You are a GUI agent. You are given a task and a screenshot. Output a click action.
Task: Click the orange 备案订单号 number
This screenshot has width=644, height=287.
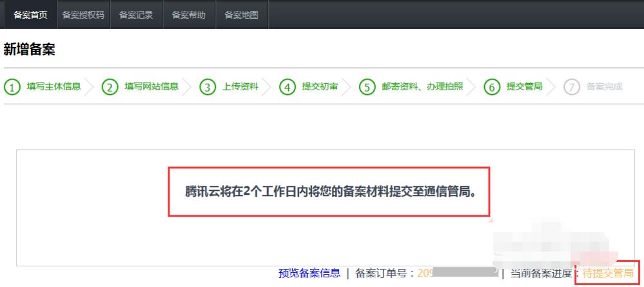pyautogui.click(x=425, y=273)
